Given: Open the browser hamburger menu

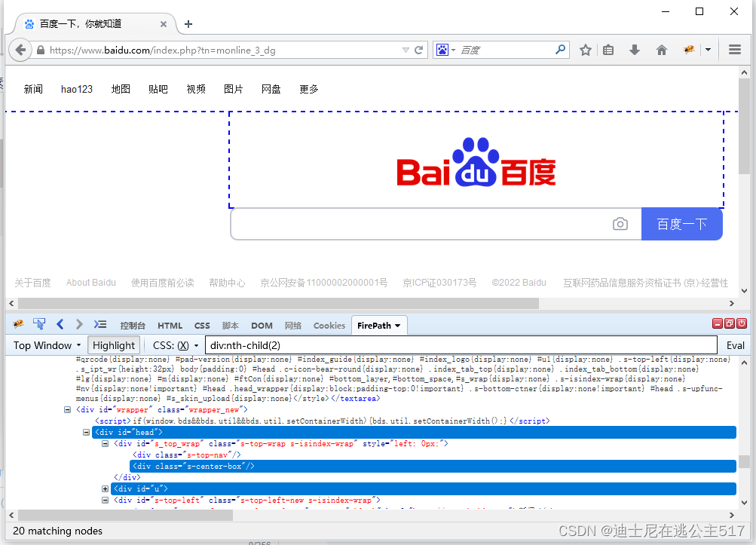Looking at the screenshot, I should pyautogui.click(x=735, y=50).
